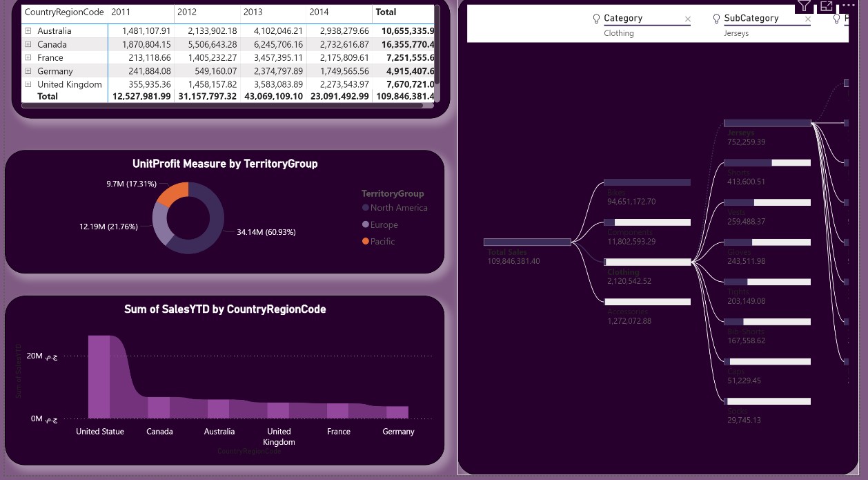
Task: Expand the Australia row in the matrix
Action: pos(28,31)
